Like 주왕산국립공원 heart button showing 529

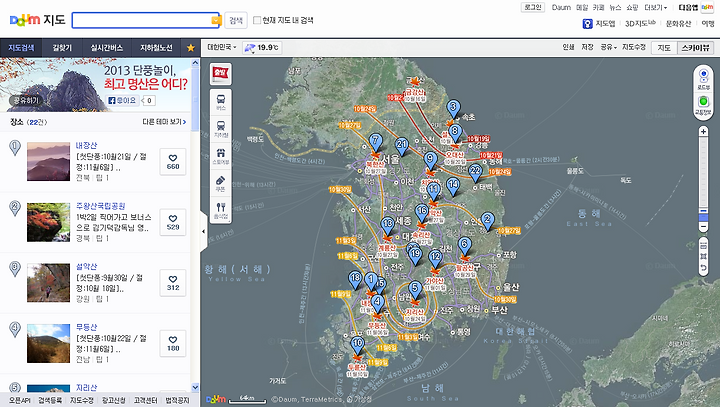point(173,222)
